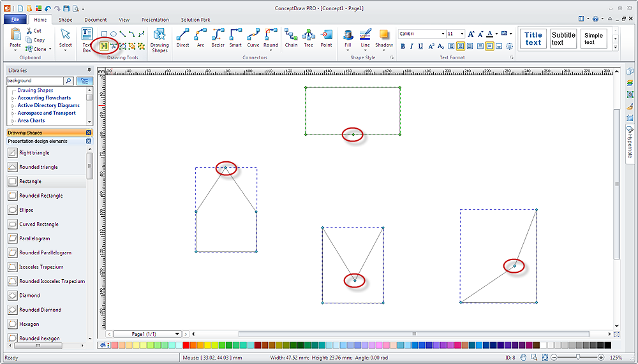
Task: Close the Drawing Shapes library
Action: (88, 133)
